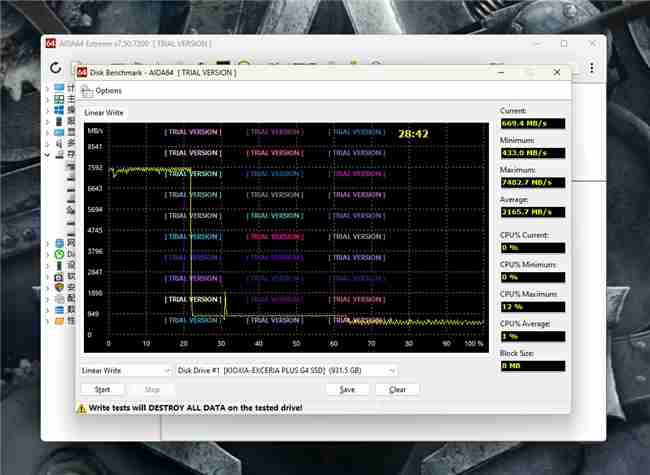Click the refresh icon in AIDA64 toolbar
Viewport: 650px width, 475px height.
point(57,68)
